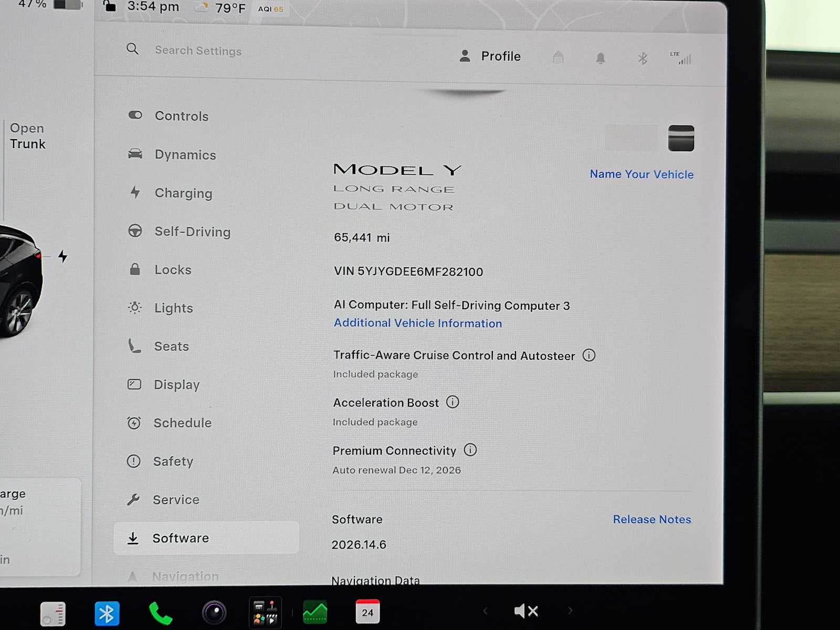Tap Auto renewal Dec 12, 2026 text
This screenshot has height=630, width=840.
coord(397,470)
